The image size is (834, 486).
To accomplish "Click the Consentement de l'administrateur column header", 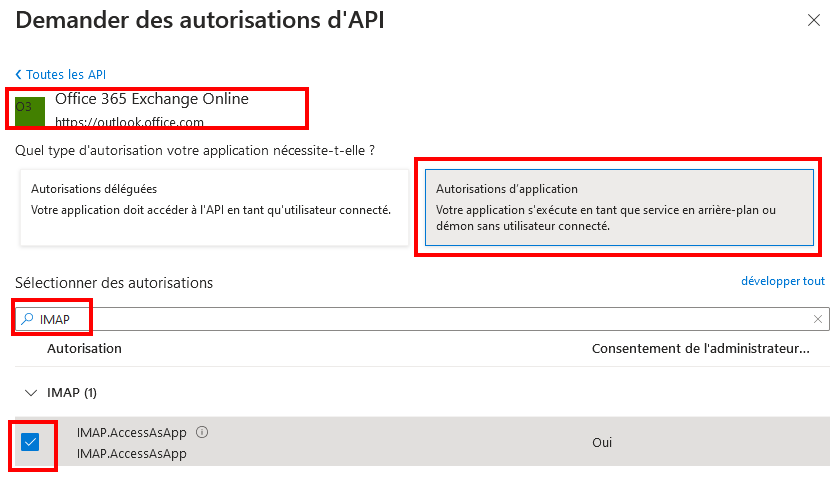I will click(x=700, y=348).
